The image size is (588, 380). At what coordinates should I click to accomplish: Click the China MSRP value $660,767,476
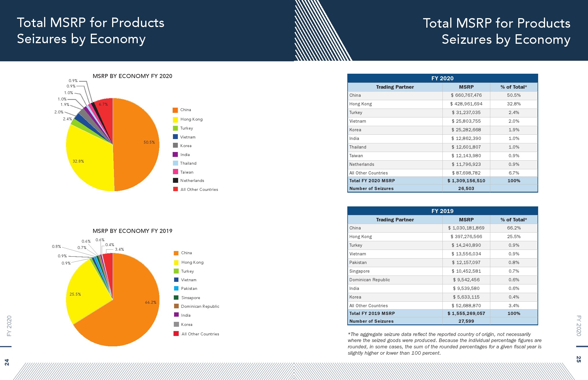(x=466, y=95)
